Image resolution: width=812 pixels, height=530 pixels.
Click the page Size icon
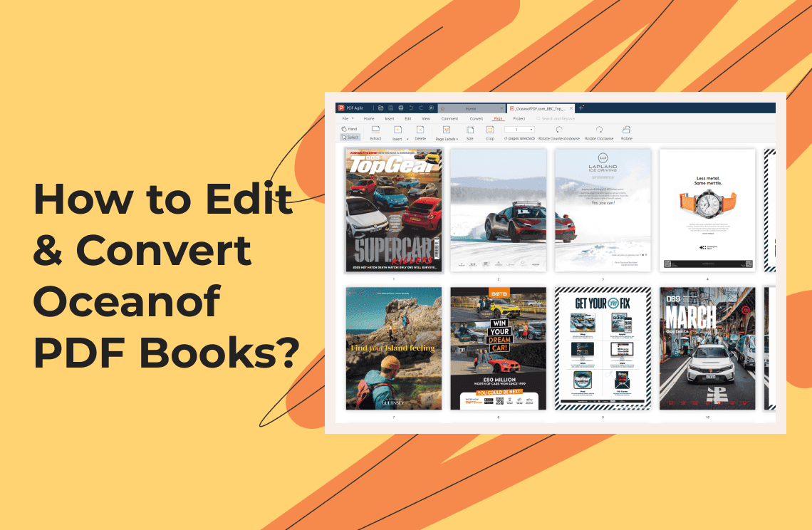(470, 130)
